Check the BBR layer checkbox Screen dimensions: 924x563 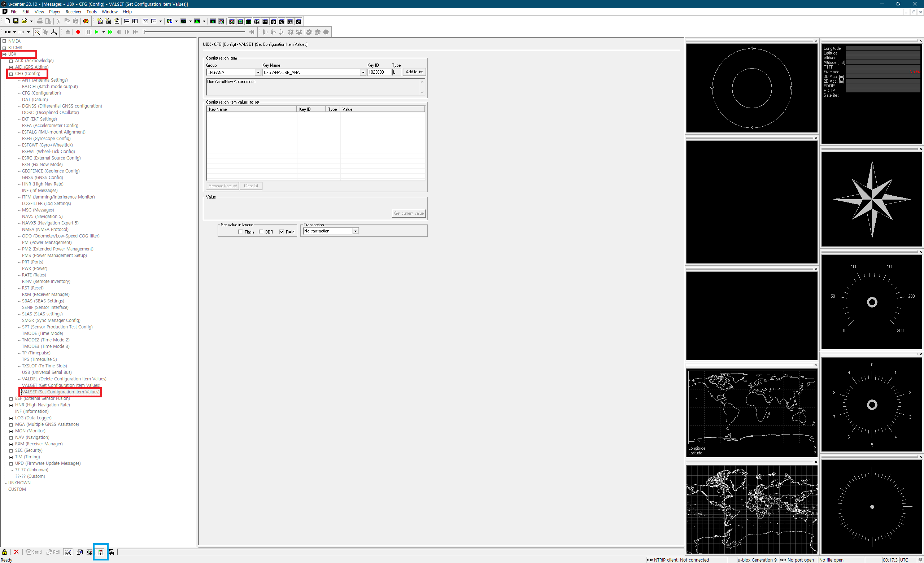[x=261, y=232]
